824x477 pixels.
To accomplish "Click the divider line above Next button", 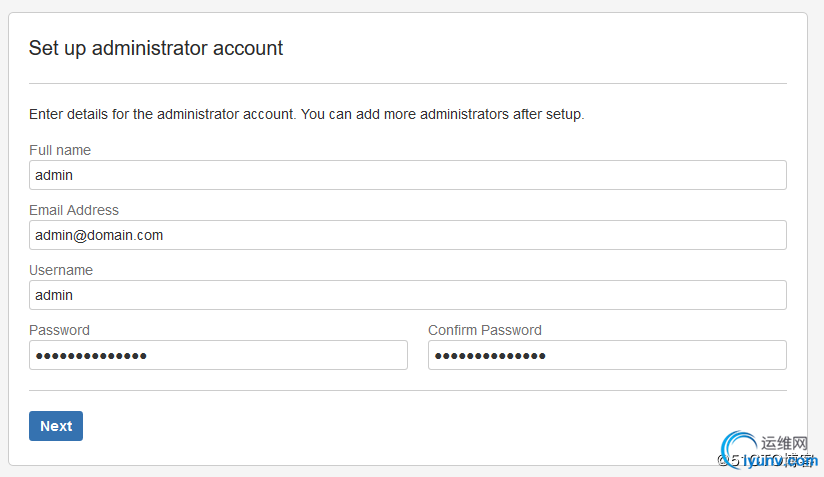I will [x=408, y=390].
